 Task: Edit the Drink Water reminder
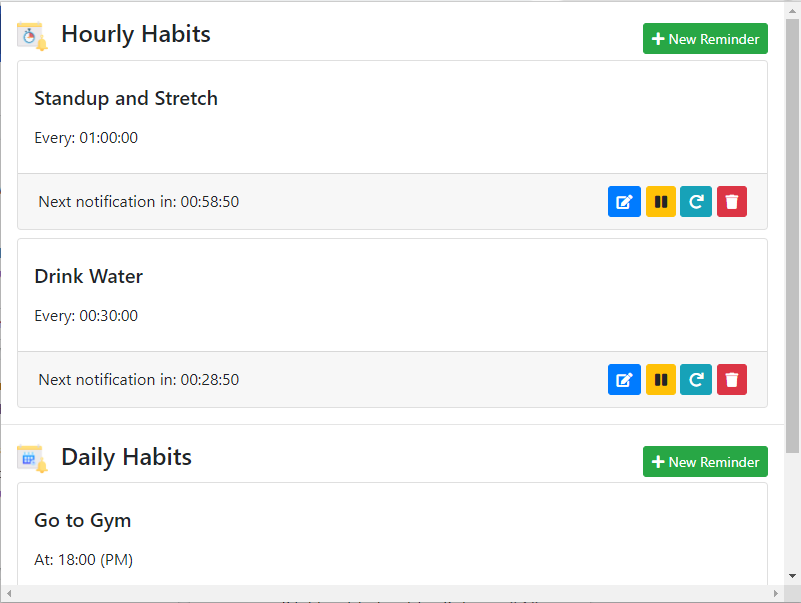pos(624,380)
